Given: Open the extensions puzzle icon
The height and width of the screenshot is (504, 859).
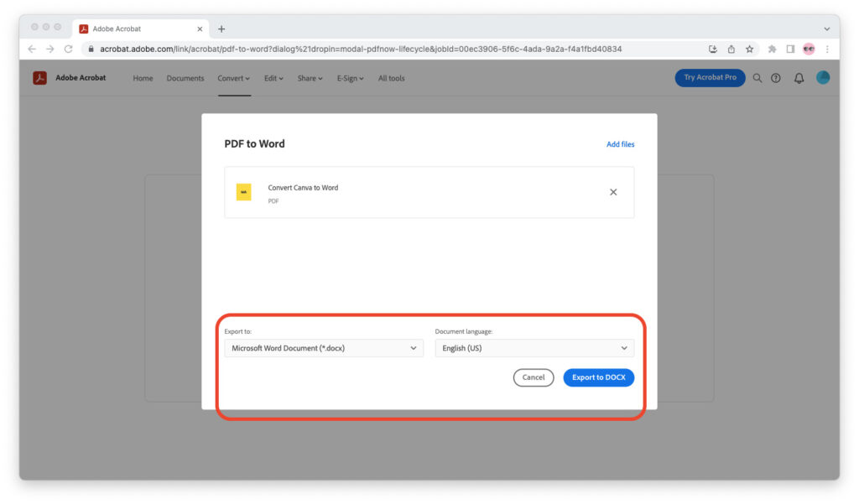Looking at the screenshot, I should tap(772, 49).
